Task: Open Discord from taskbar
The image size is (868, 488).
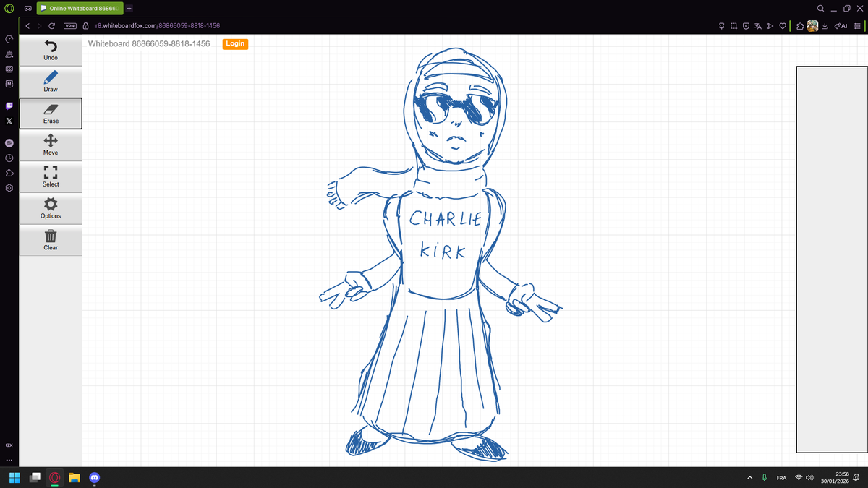Action: 94,478
